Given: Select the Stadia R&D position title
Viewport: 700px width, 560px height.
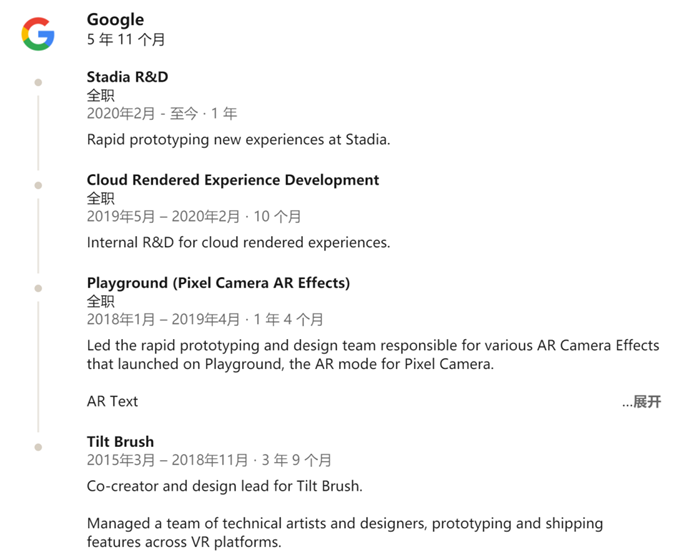Looking at the screenshot, I should click(x=127, y=77).
